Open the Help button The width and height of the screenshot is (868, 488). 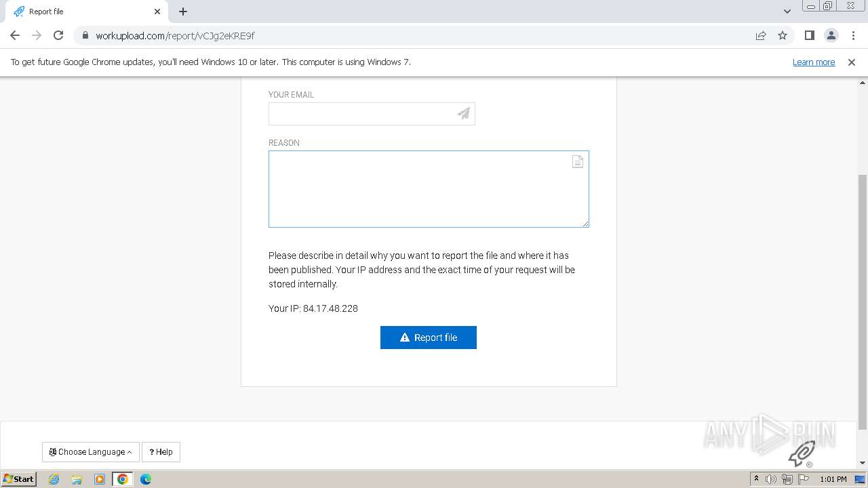click(161, 452)
